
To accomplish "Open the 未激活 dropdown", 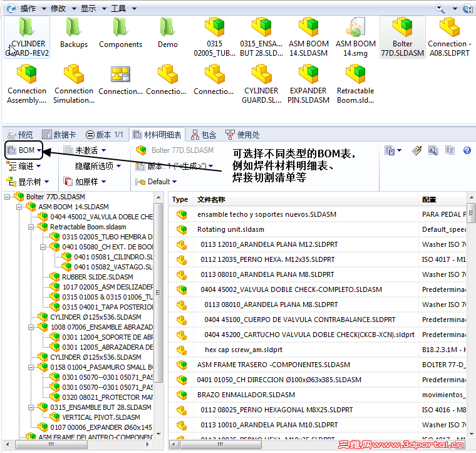I will [x=85, y=150].
